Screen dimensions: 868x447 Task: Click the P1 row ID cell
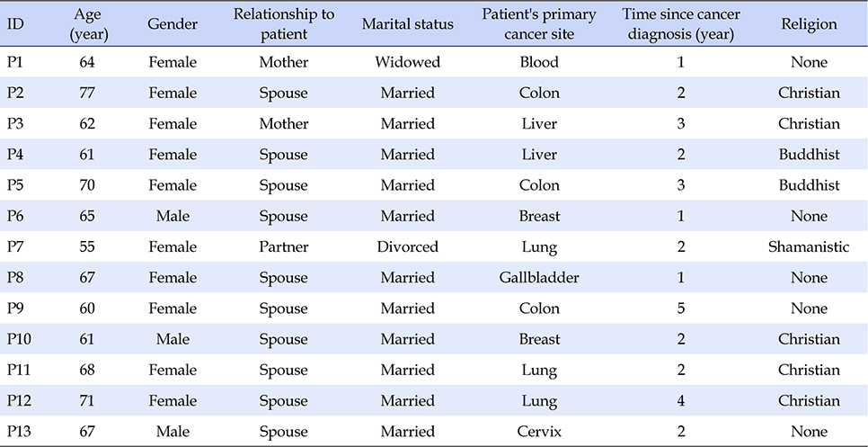pos(13,62)
